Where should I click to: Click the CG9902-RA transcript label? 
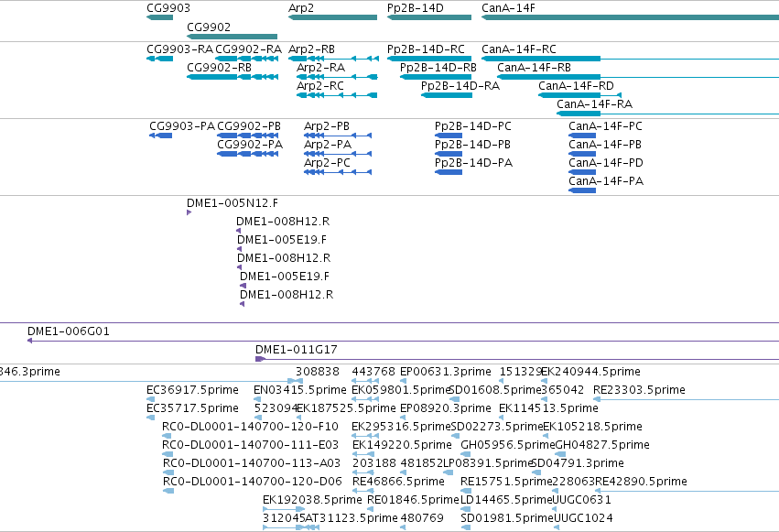click(x=248, y=49)
